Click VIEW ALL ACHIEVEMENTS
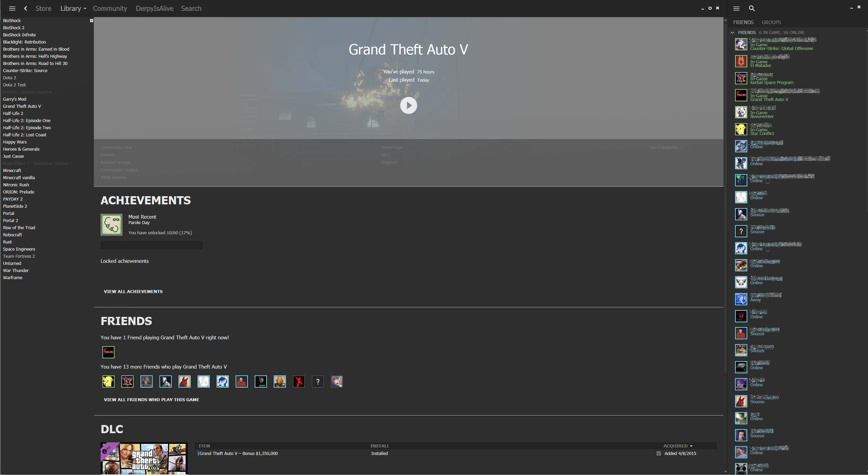868x475 pixels. coord(133,291)
